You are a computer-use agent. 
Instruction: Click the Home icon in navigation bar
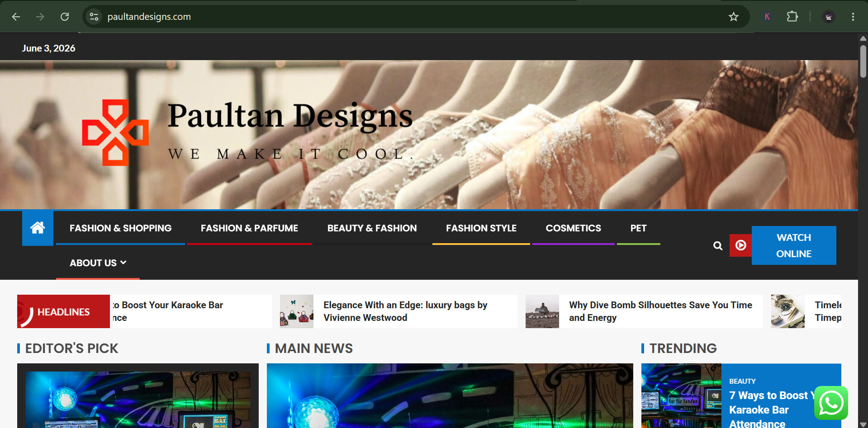pos(38,228)
